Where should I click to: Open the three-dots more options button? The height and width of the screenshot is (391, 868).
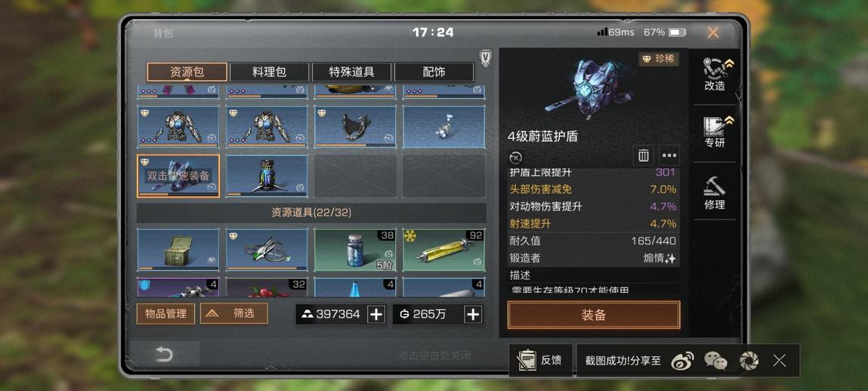[669, 156]
